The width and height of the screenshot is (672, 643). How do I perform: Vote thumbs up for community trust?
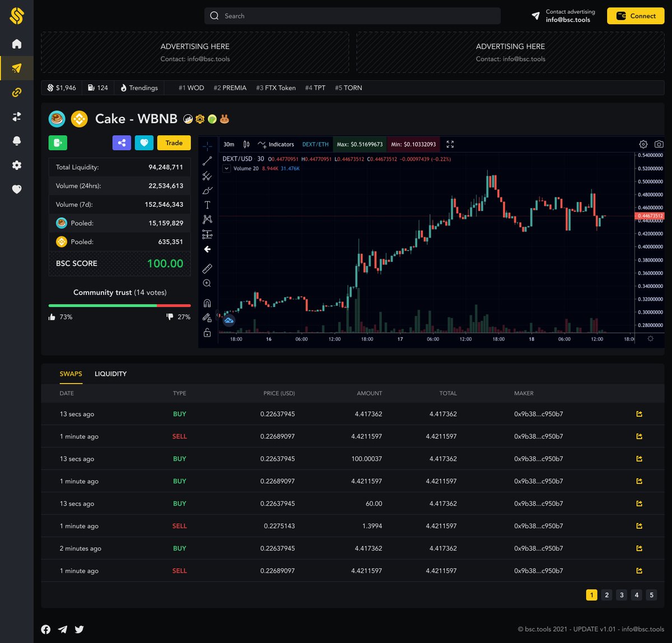click(52, 316)
